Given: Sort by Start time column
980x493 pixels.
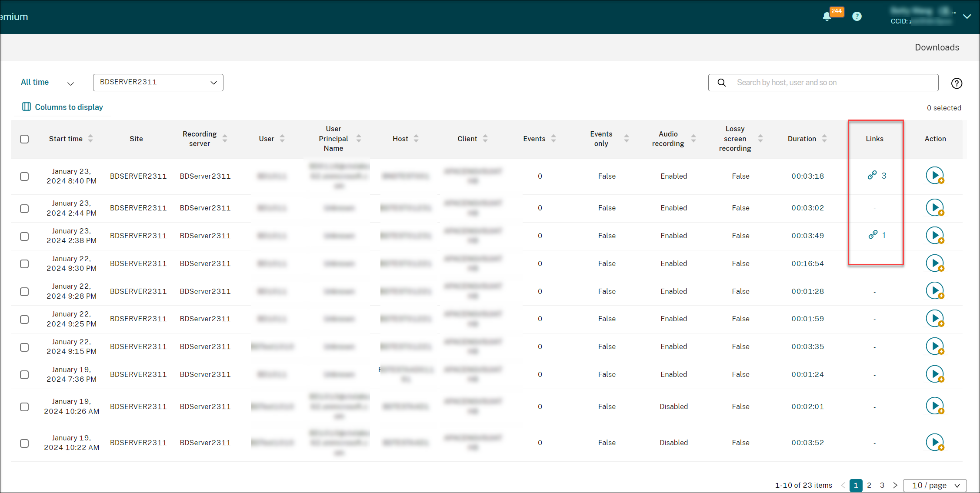Looking at the screenshot, I should coord(90,139).
